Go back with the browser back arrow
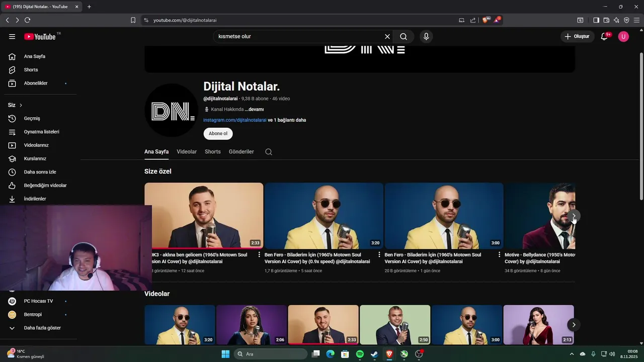The width and height of the screenshot is (644, 362). pos(7,20)
